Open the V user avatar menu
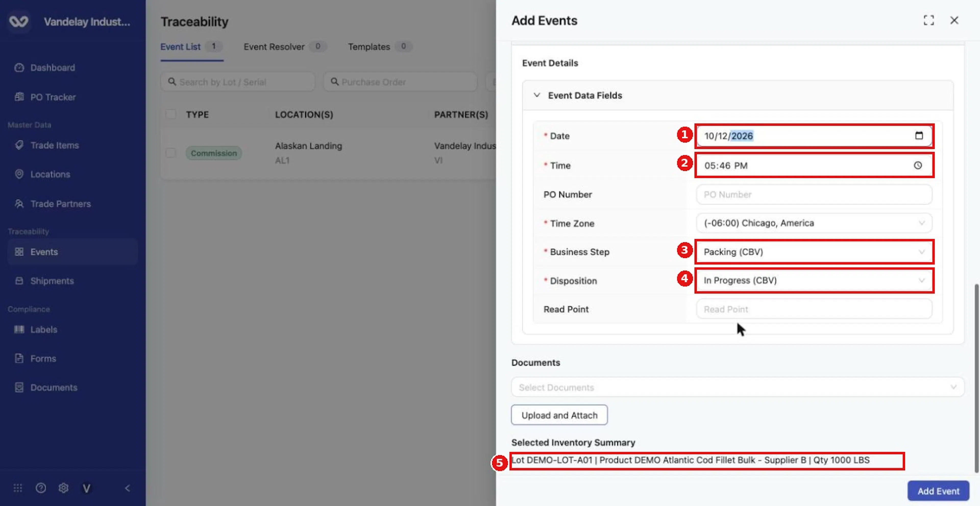Viewport: 980px width, 506px height. tap(86, 488)
